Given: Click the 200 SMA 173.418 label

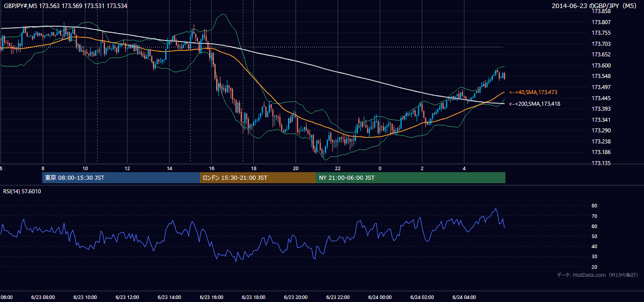Looking at the screenshot, I should pyautogui.click(x=535, y=104).
